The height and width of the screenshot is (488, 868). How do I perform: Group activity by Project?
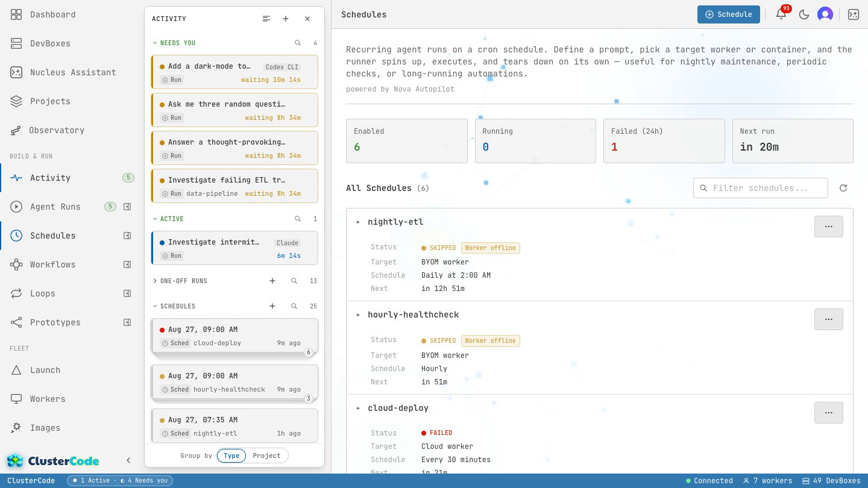pyautogui.click(x=266, y=455)
